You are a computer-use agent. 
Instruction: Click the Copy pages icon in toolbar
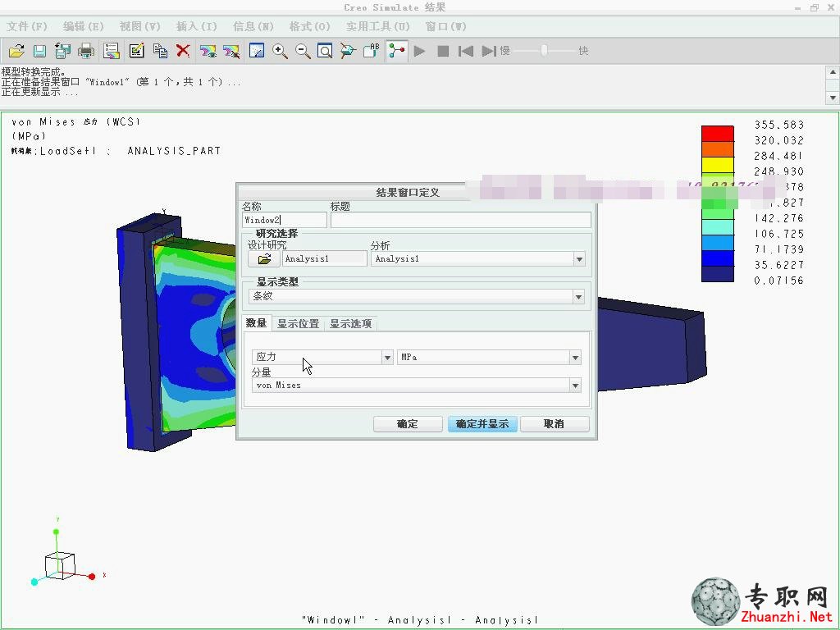(x=160, y=51)
